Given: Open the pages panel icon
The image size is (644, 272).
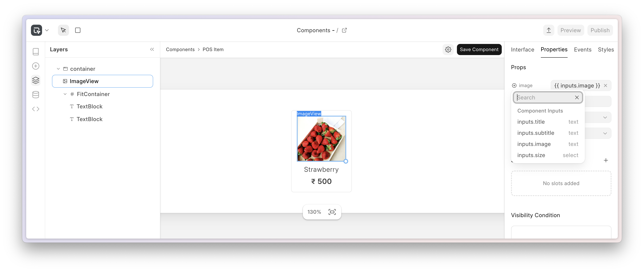Looking at the screenshot, I should pyautogui.click(x=36, y=51).
